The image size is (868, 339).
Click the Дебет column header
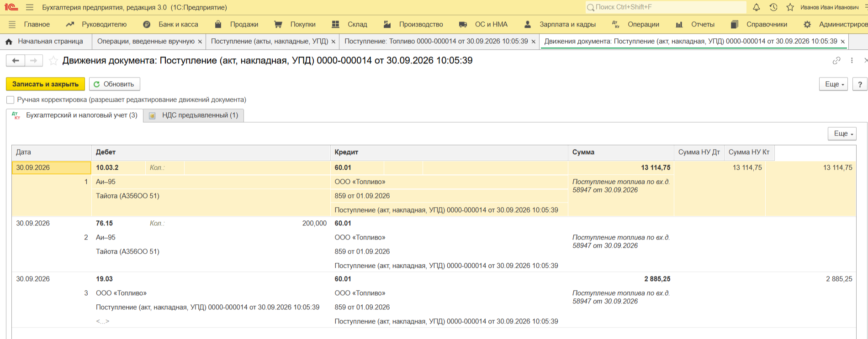coord(211,152)
